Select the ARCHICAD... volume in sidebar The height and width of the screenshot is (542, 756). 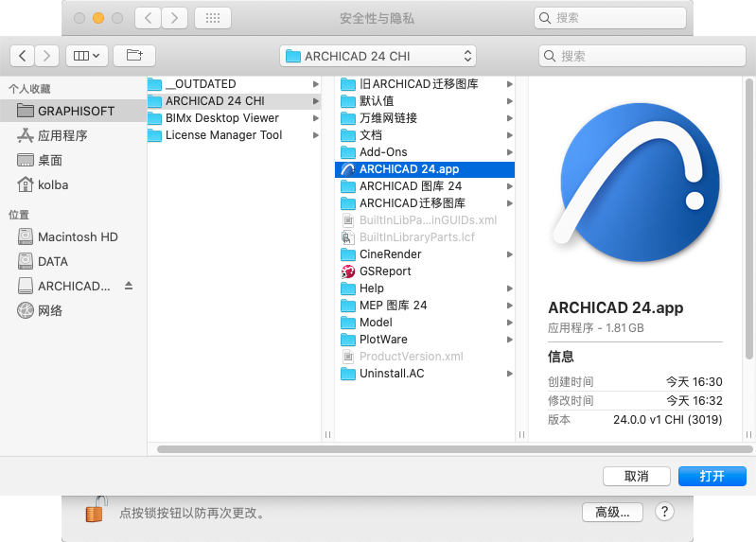(x=73, y=286)
